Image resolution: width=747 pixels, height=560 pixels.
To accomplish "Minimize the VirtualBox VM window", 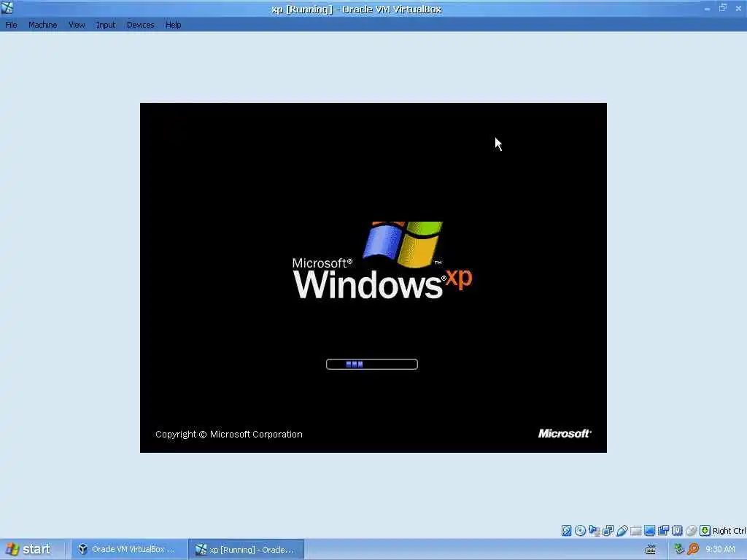I will 707,9.
